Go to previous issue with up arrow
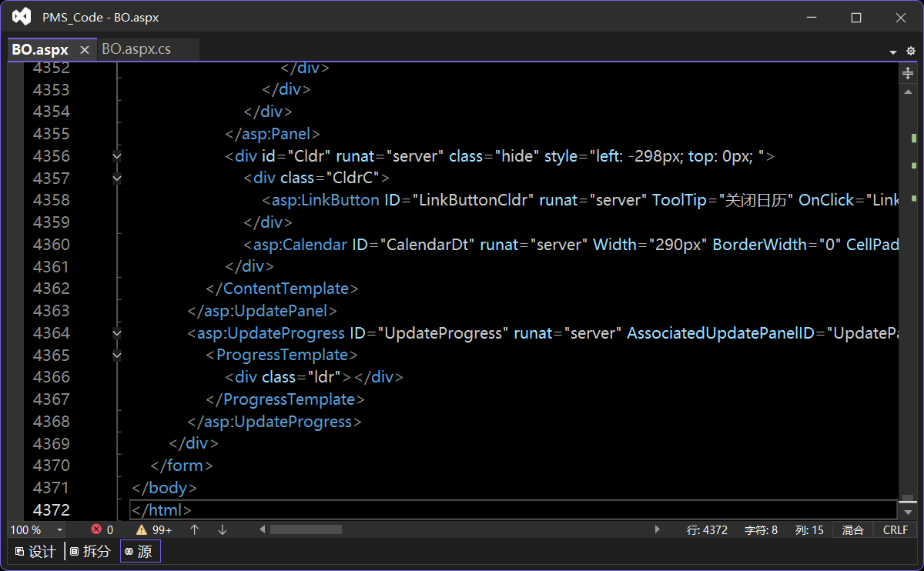The height and width of the screenshot is (571, 924). point(195,529)
